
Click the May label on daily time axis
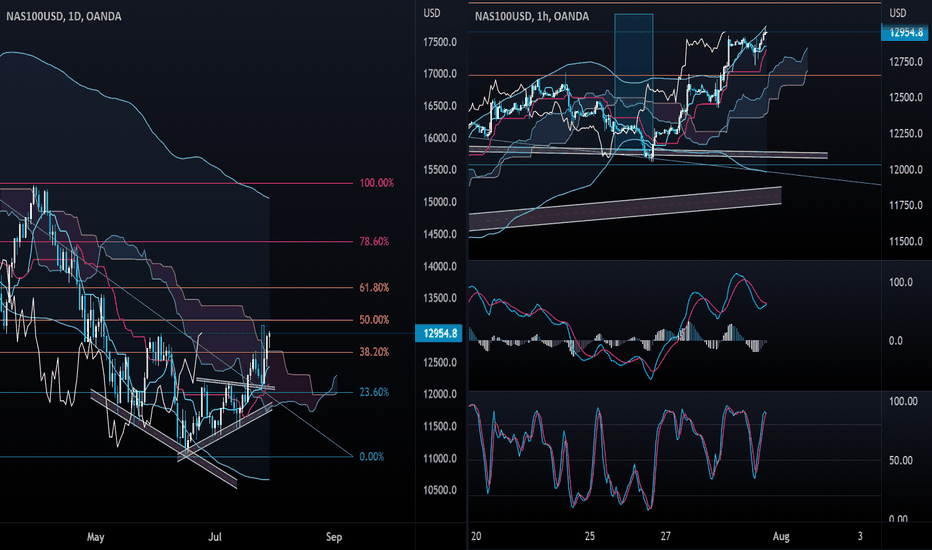point(96,537)
